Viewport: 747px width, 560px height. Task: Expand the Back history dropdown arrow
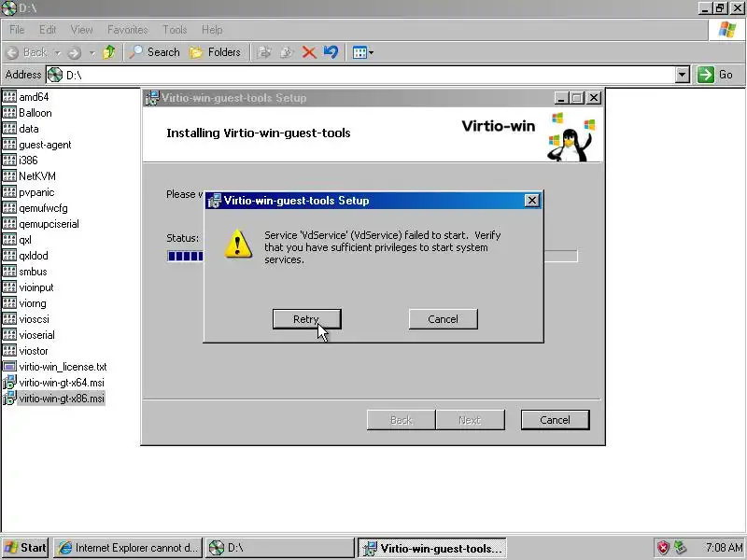(x=57, y=53)
